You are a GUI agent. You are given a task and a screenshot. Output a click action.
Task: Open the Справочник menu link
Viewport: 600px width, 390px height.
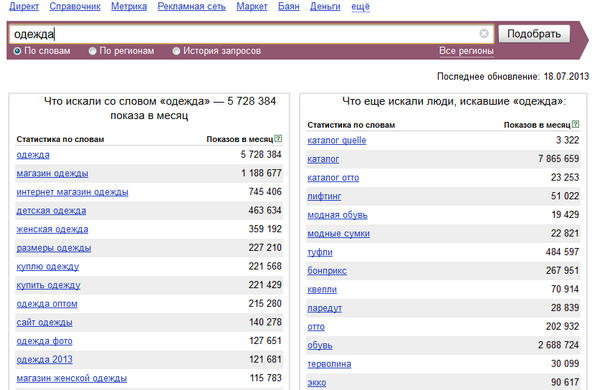coord(75,7)
